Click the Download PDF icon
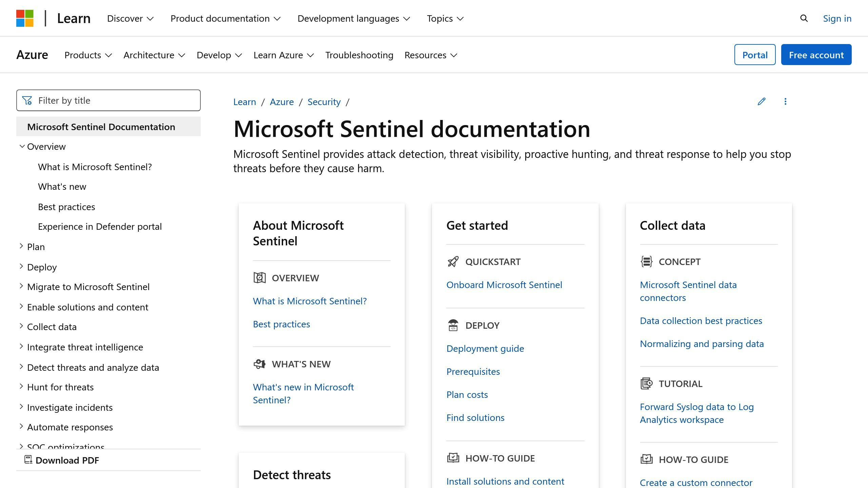The image size is (868, 488). tap(28, 460)
